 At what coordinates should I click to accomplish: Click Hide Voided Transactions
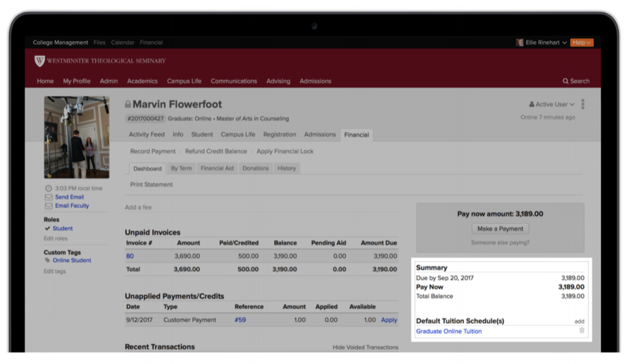[365, 347]
